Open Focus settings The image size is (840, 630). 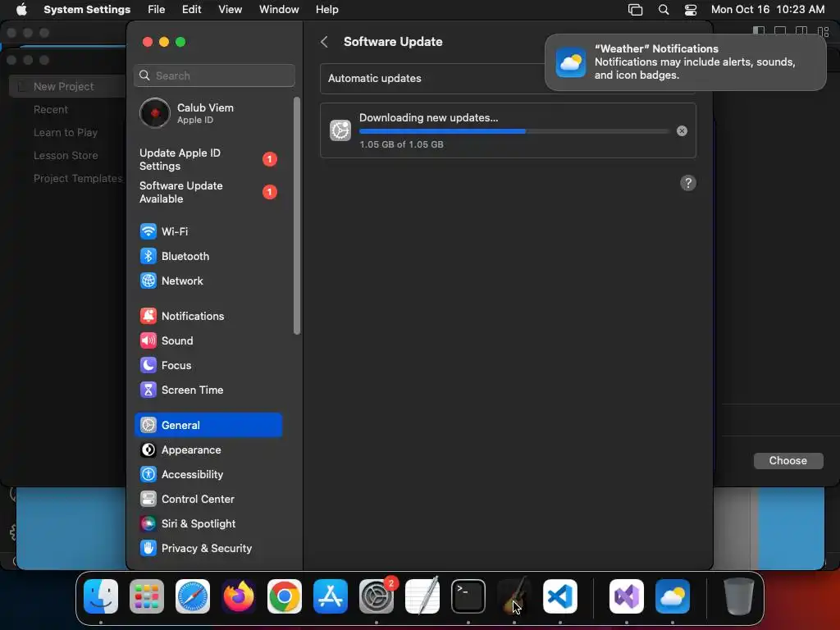click(208, 365)
